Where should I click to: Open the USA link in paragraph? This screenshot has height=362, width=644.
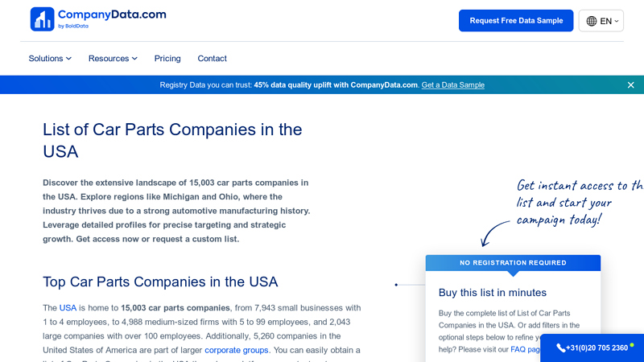tap(68, 308)
